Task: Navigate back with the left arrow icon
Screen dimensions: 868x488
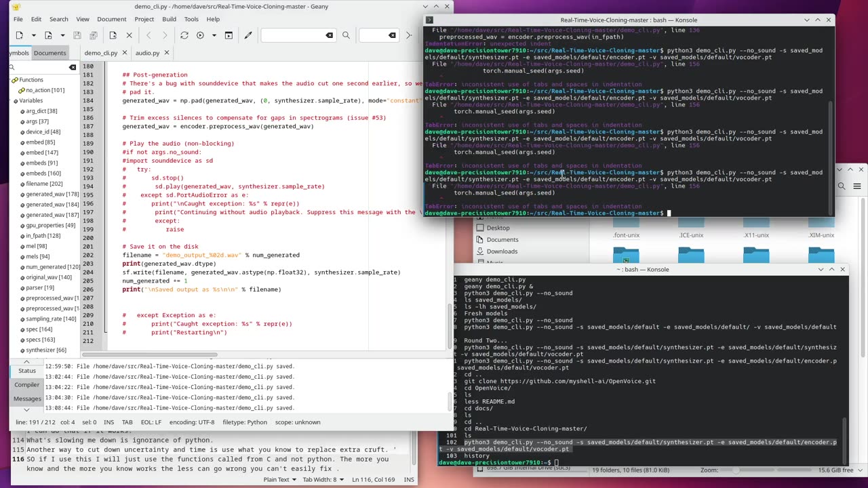Action: (x=148, y=35)
